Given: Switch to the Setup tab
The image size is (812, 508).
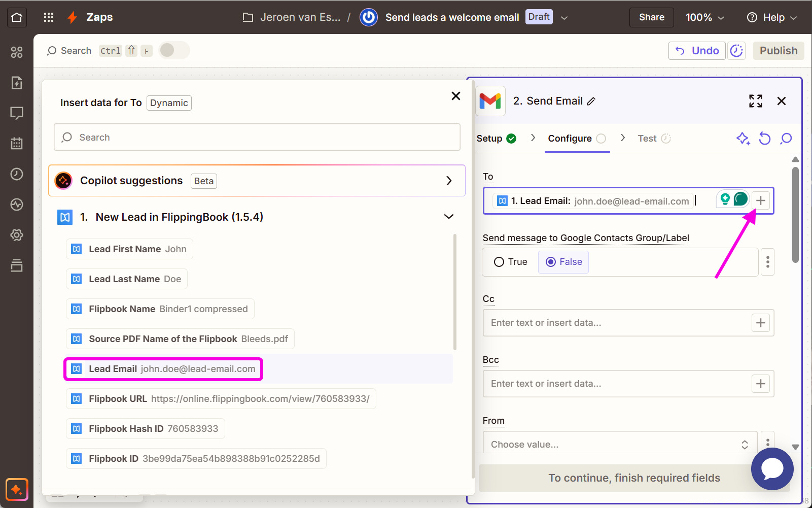Looking at the screenshot, I should pos(496,139).
